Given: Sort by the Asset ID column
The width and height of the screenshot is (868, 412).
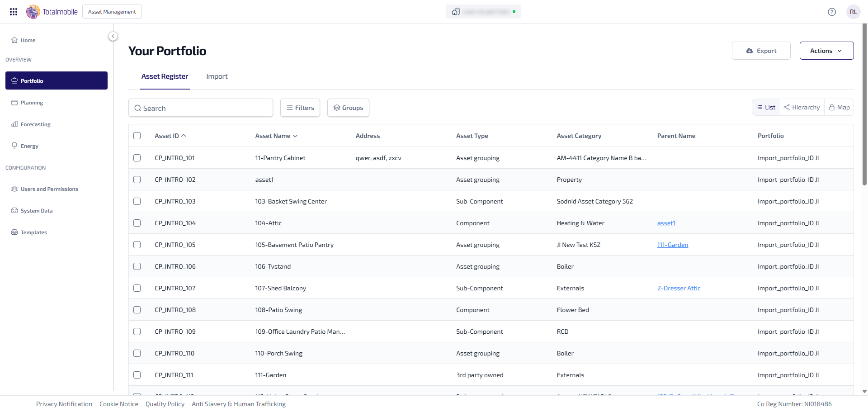Looking at the screenshot, I should click(x=170, y=136).
